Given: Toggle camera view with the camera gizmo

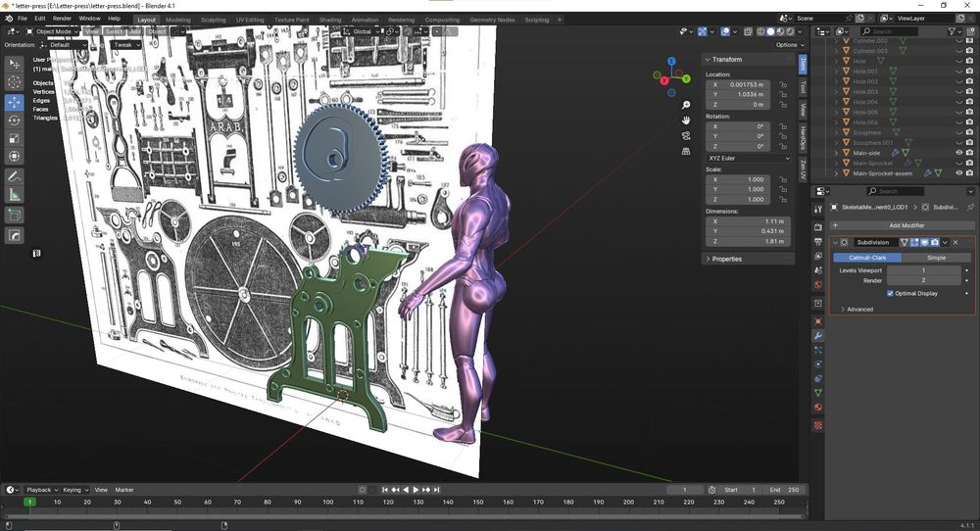Looking at the screenshot, I should tap(686, 136).
